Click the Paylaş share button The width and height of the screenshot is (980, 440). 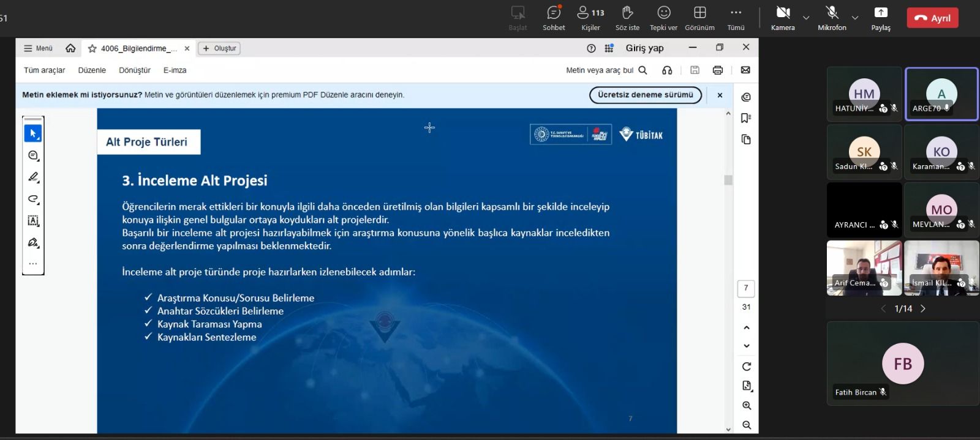click(x=881, y=18)
